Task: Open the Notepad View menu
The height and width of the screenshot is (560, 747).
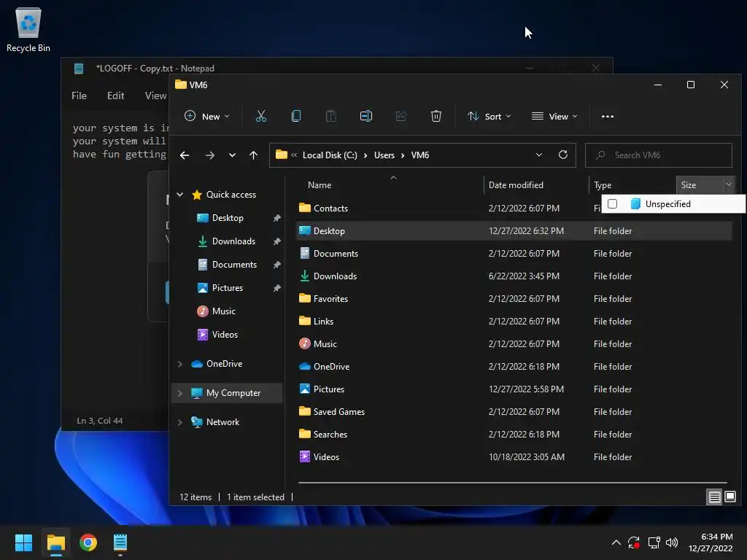Action: coord(155,96)
